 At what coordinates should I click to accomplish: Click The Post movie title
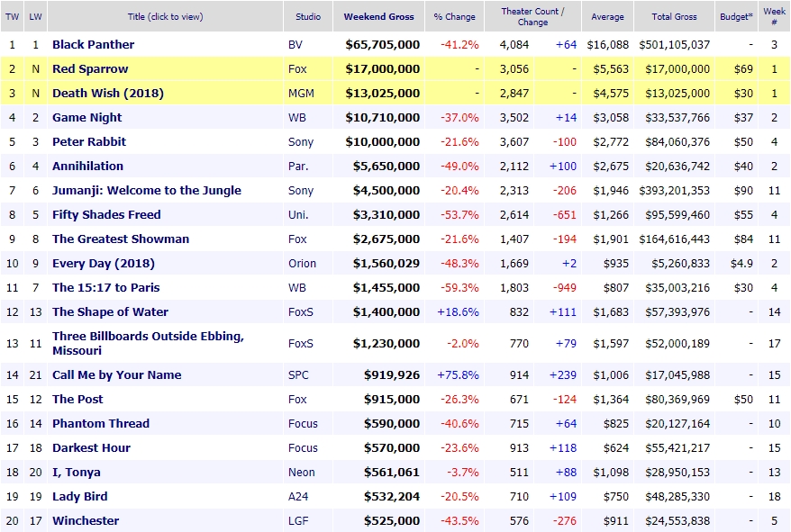pos(77,399)
